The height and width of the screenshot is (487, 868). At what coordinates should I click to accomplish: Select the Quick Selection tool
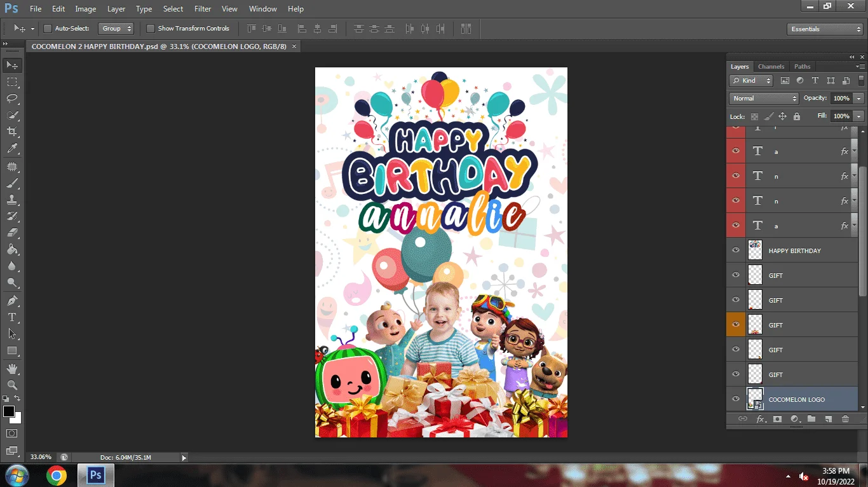pos(12,115)
